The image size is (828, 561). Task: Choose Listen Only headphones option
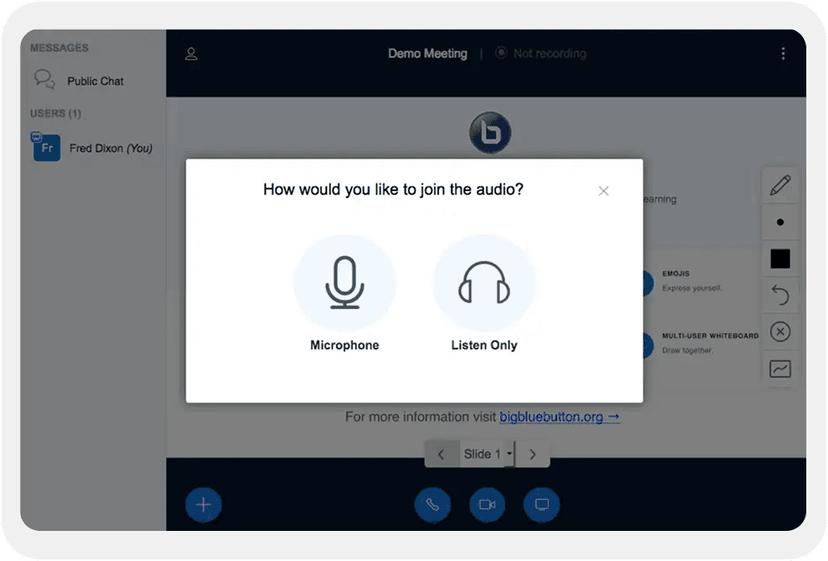click(484, 284)
